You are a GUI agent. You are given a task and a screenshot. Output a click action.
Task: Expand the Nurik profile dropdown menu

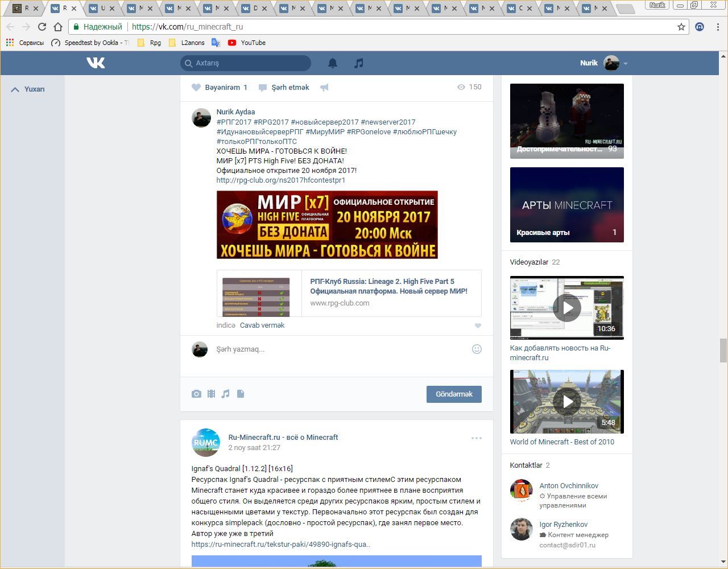(626, 64)
